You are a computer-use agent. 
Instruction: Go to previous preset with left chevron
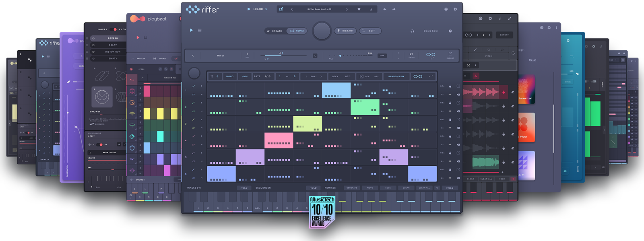[292, 9]
